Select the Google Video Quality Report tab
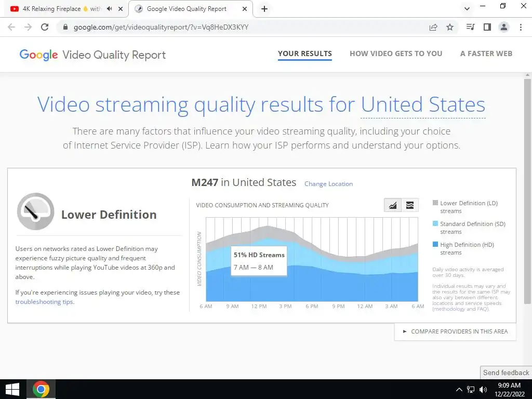 tap(191, 9)
